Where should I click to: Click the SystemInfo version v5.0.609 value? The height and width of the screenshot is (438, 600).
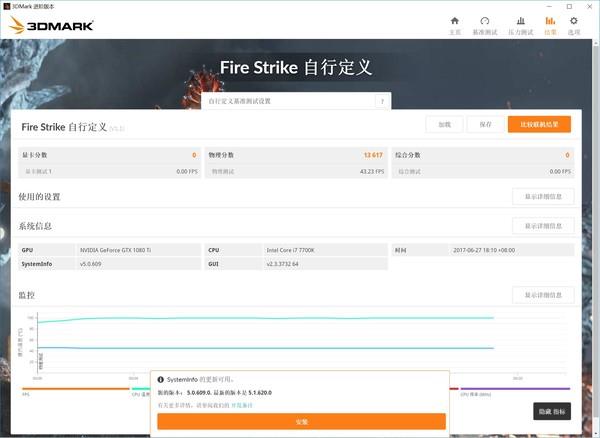click(x=91, y=264)
